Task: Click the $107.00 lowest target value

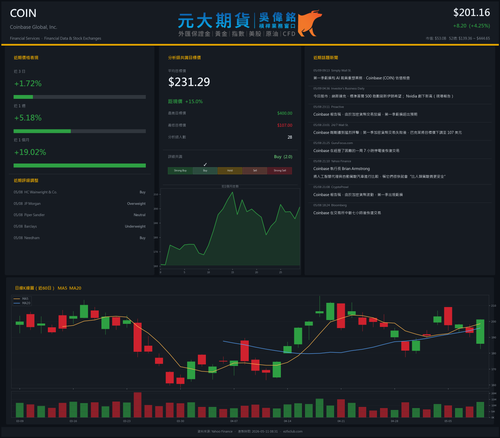Action: (x=285, y=125)
